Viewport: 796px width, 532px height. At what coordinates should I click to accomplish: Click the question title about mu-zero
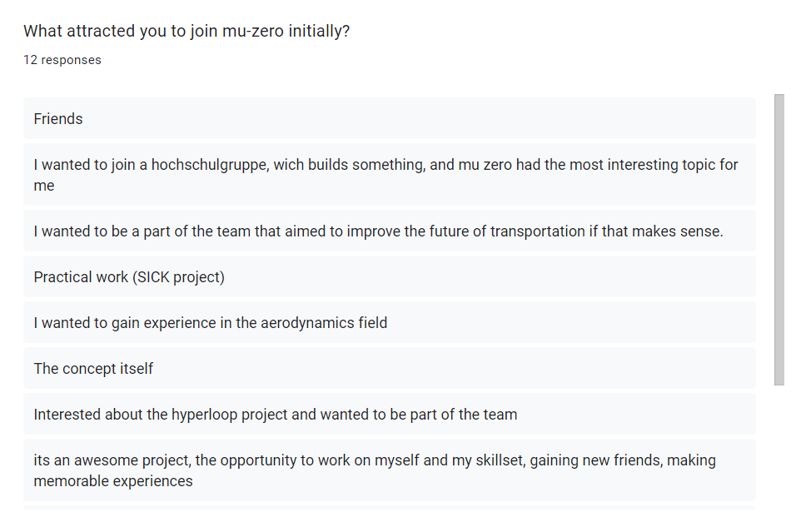[x=187, y=32]
